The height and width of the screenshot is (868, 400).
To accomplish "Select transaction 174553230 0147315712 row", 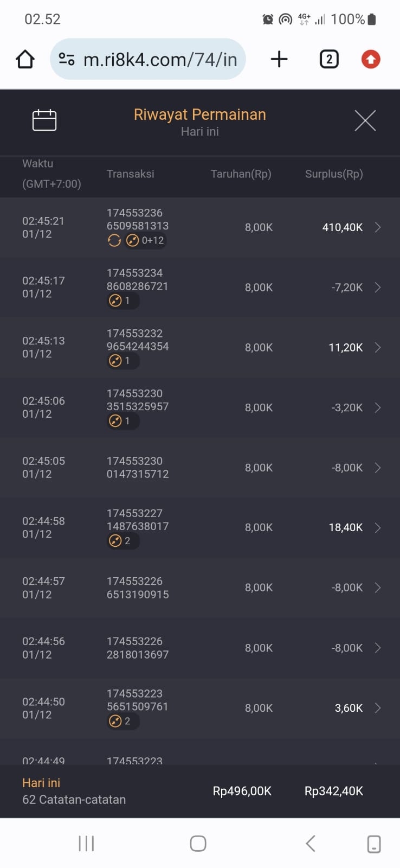I will (x=138, y=468).
